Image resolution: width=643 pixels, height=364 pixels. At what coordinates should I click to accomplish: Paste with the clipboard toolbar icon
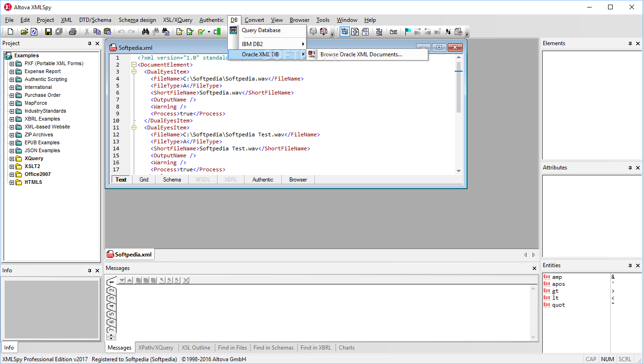click(x=107, y=32)
